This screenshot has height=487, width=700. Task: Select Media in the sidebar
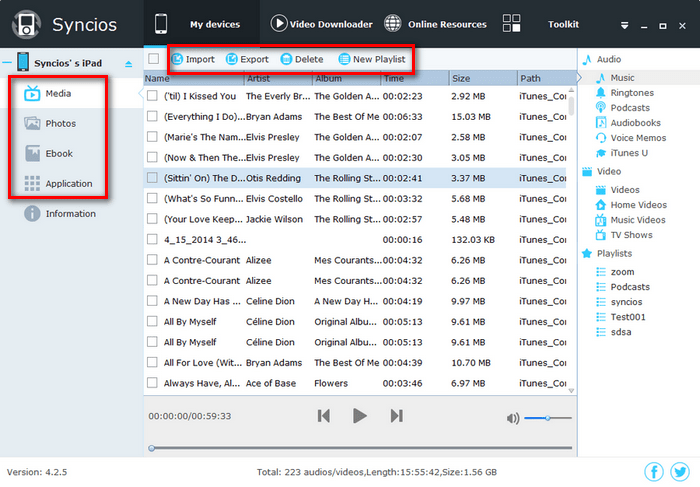58,93
